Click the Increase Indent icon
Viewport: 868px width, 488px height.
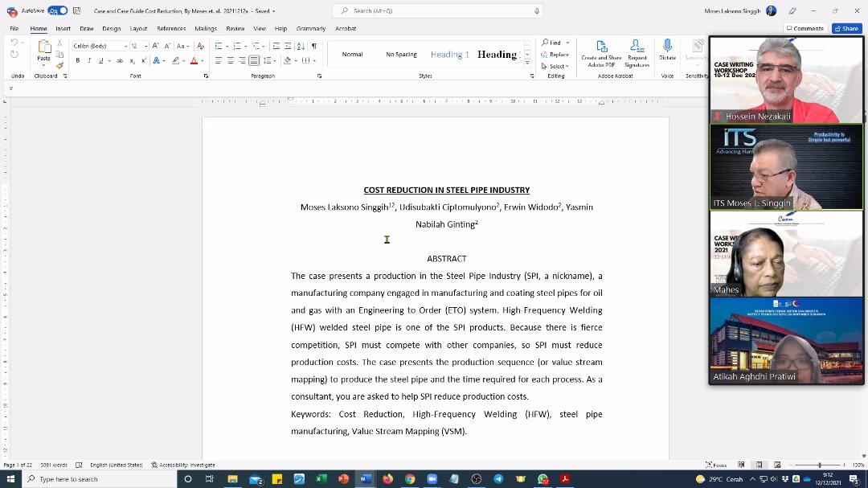(x=288, y=46)
